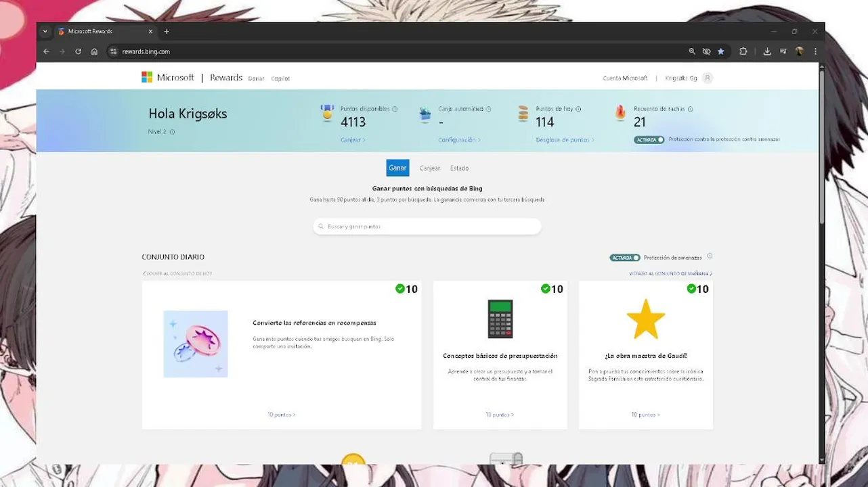Open the Chrome profile avatar
868x487 pixels.
coord(800,51)
